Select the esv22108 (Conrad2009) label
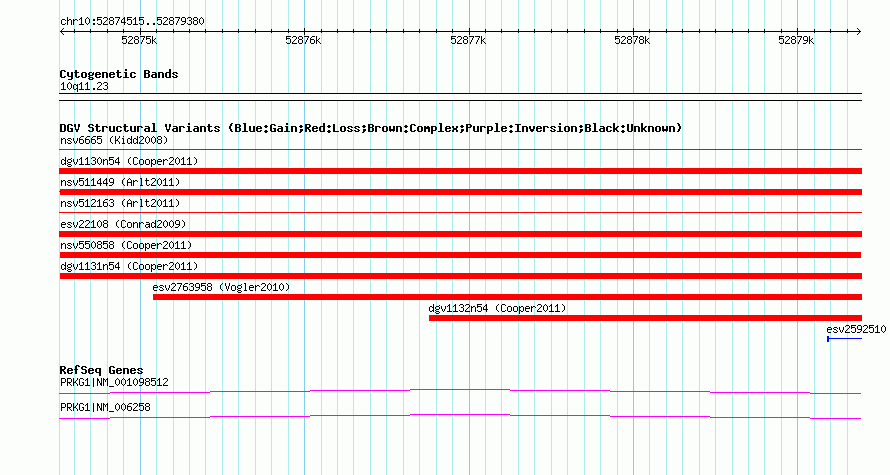Image resolution: width=890 pixels, height=475 pixels. [123, 224]
